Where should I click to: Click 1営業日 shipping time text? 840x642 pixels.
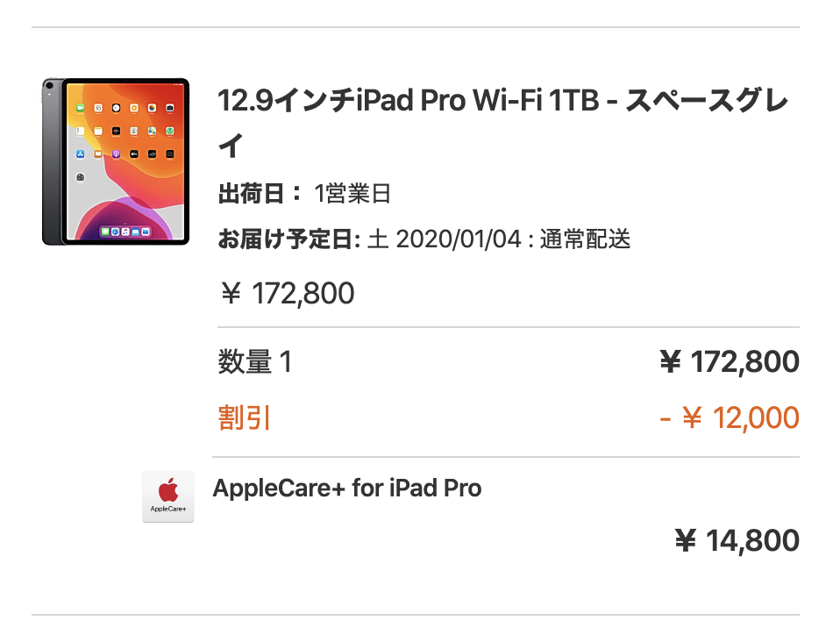click(352, 194)
